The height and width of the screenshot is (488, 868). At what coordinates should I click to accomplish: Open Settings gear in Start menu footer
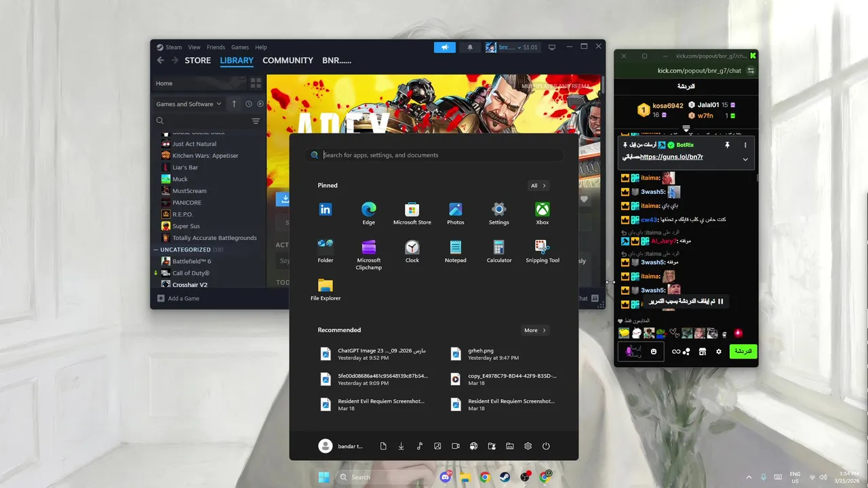tap(528, 446)
